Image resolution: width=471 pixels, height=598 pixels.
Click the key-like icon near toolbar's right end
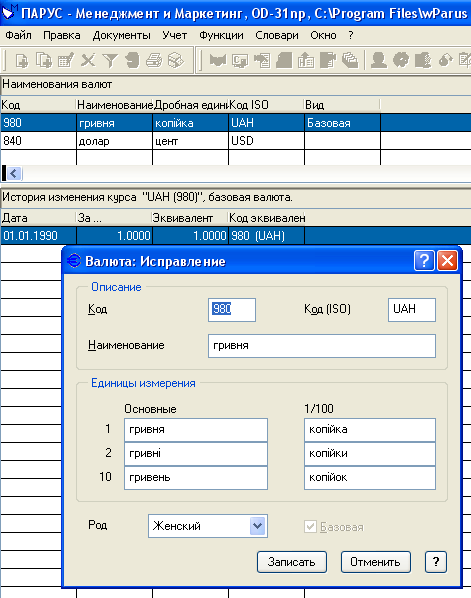tap(445, 61)
